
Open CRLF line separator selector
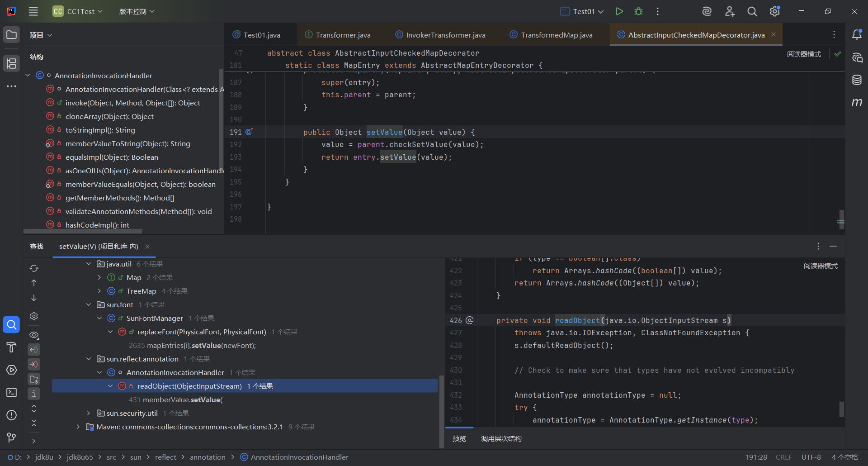pos(783,457)
